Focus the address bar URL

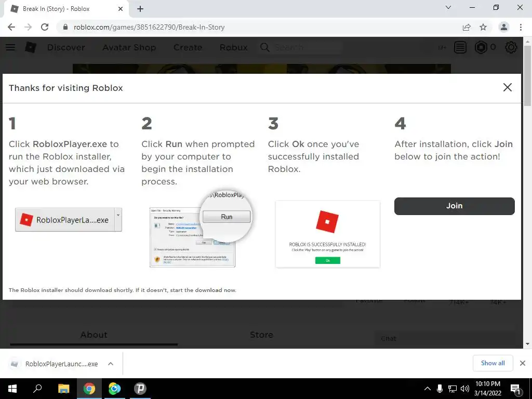click(x=149, y=27)
